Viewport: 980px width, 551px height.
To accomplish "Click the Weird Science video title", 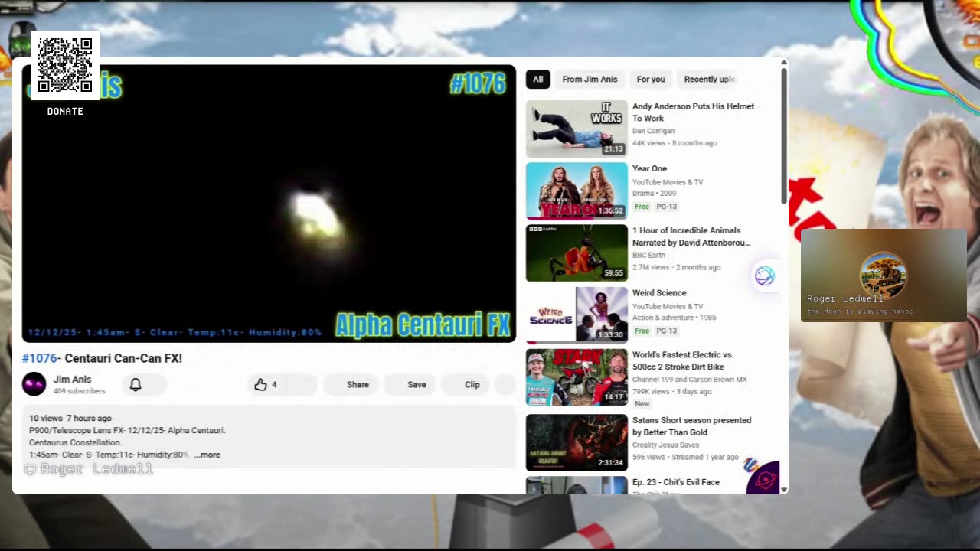I will pos(659,292).
